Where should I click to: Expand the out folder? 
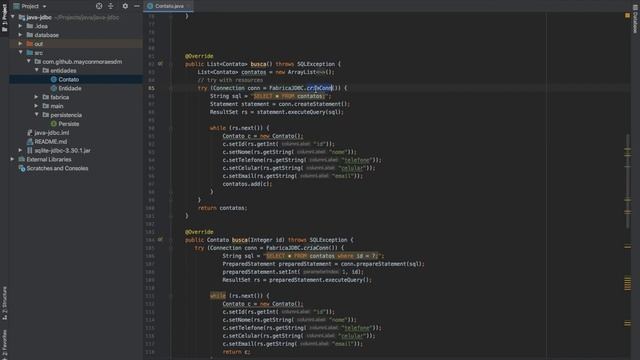[x=20, y=44]
